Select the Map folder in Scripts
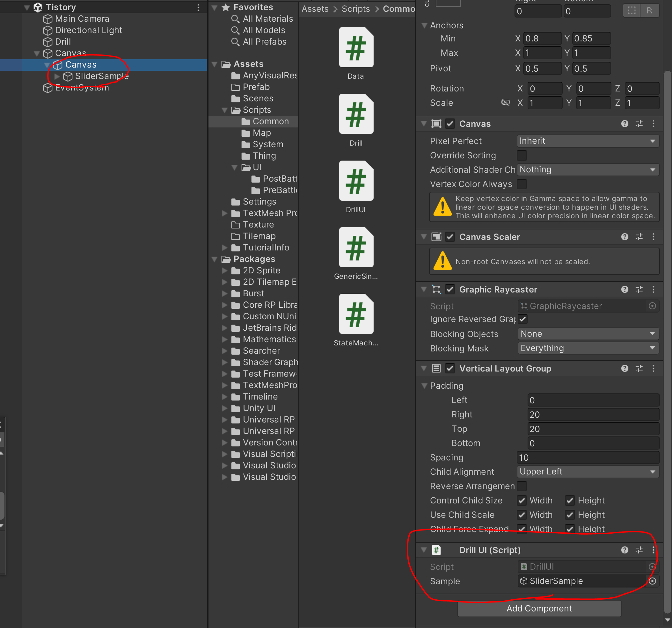The height and width of the screenshot is (628, 672). (262, 133)
